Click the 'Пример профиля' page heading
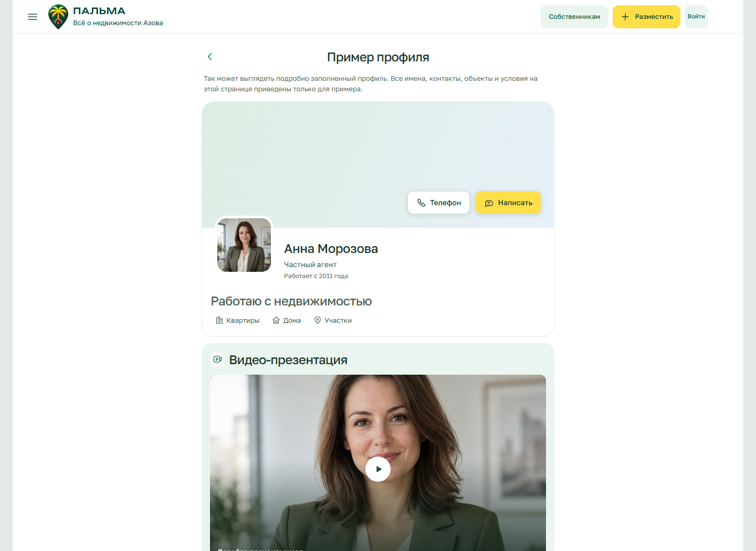Viewport: 756px width, 551px height. [378, 57]
